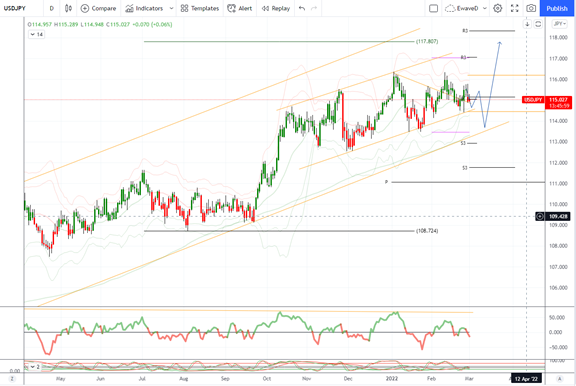The width and height of the screenshot is (576, 386).
Task: Click the Compare symbols button
Action: coord(98,8)
